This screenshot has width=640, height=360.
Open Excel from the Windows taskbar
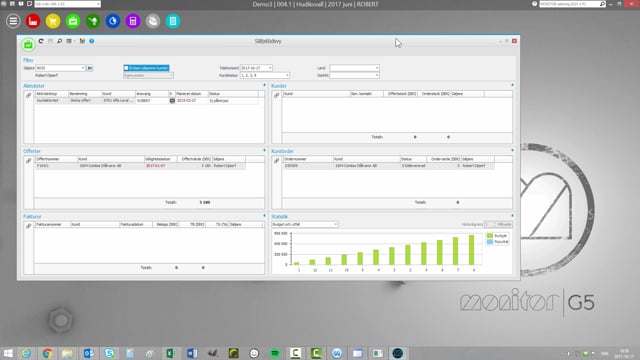pos(171,353)
